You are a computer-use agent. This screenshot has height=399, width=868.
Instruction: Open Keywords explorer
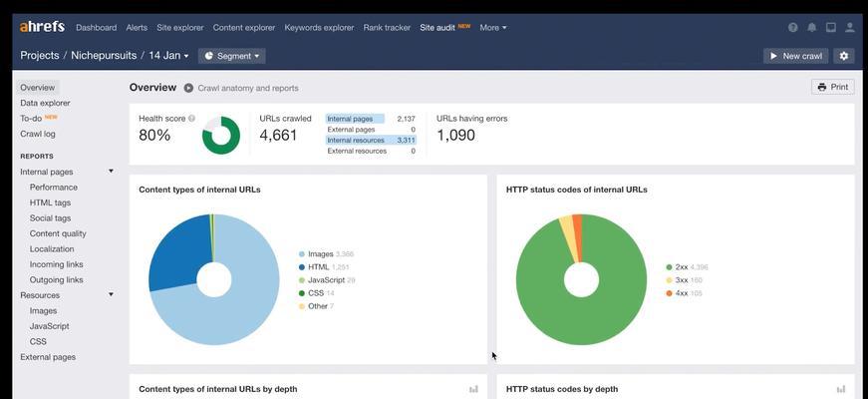(320, 27)
